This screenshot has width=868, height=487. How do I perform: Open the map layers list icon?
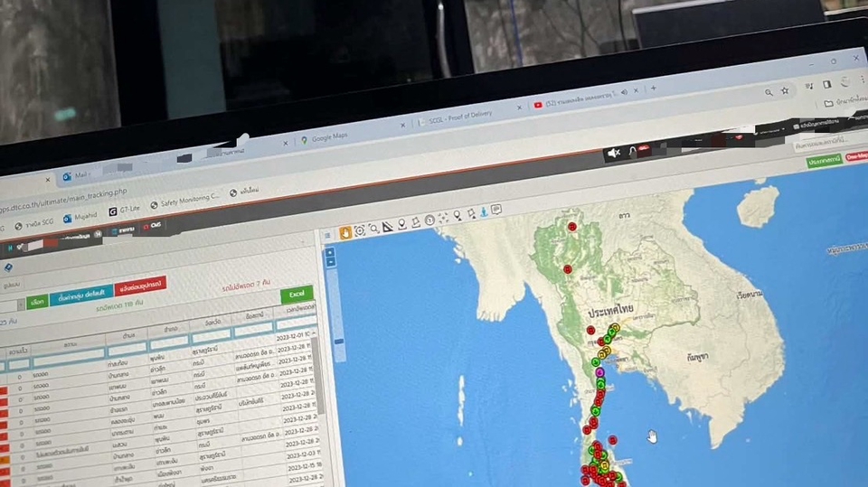(327, 237)
